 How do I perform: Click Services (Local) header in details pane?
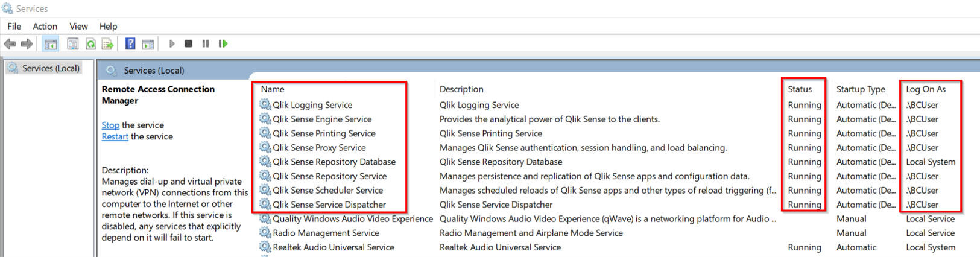click(x=154, y=70)
